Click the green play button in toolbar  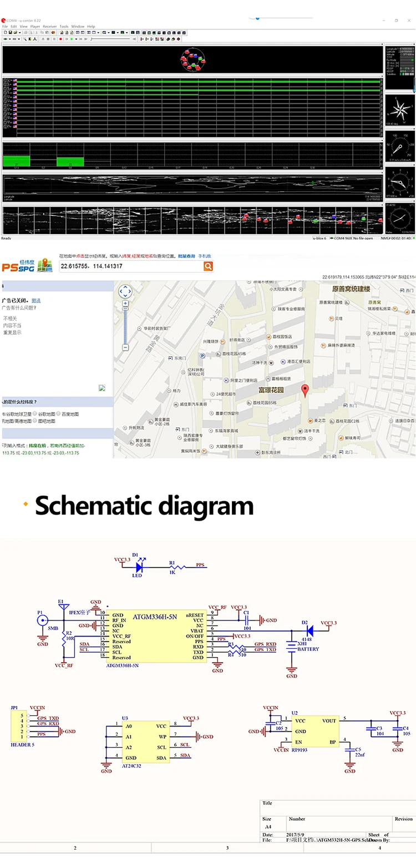click(x=72, y=39)
